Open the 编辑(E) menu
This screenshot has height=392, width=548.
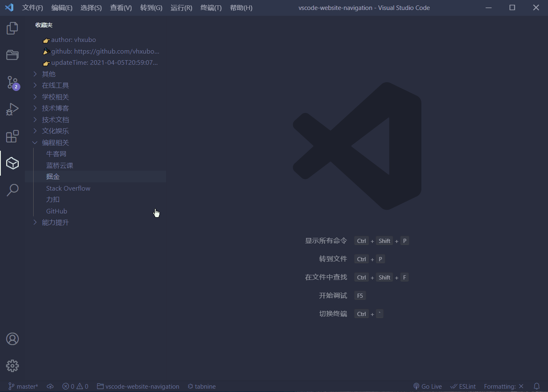click(x=62, y=8)
